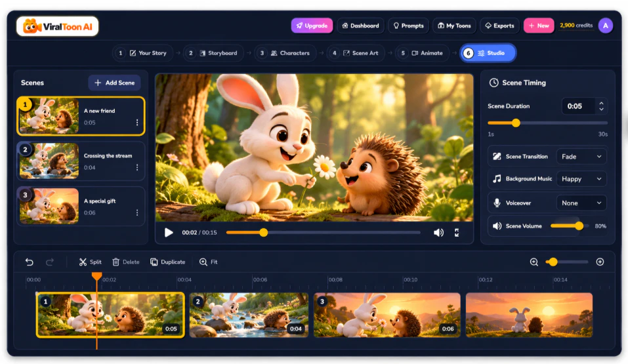Open the Exports page
628x364 pixels.
(499, 26)
